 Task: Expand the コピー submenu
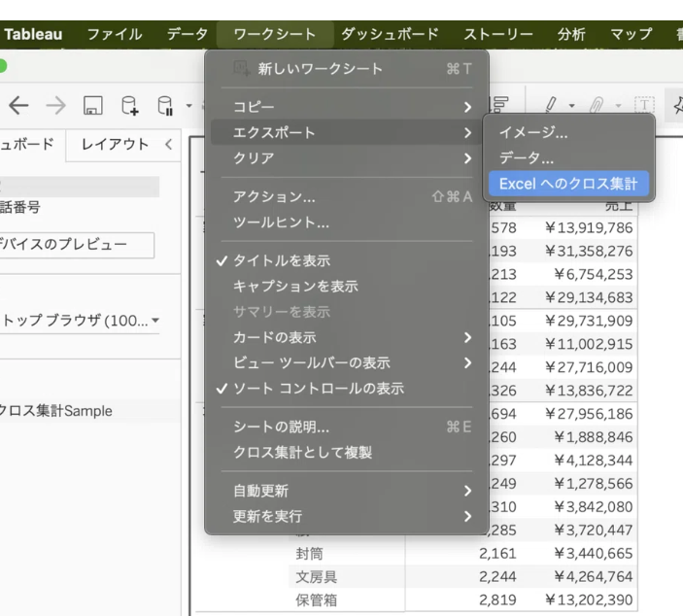tap(346, 107)
